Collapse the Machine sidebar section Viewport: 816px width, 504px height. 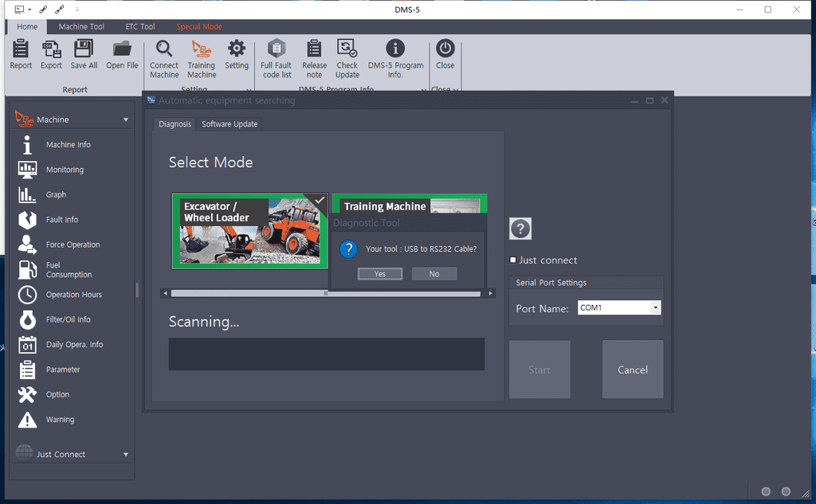(x=125, y=119)
